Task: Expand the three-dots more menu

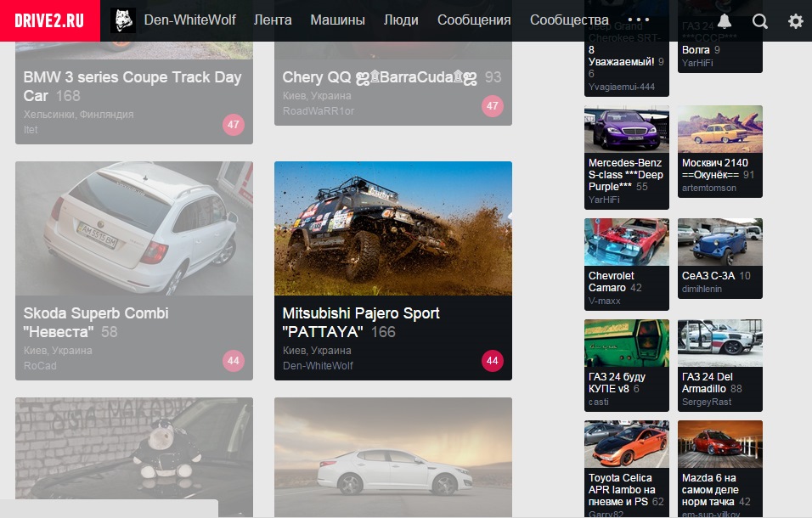Action: [638, 20]
